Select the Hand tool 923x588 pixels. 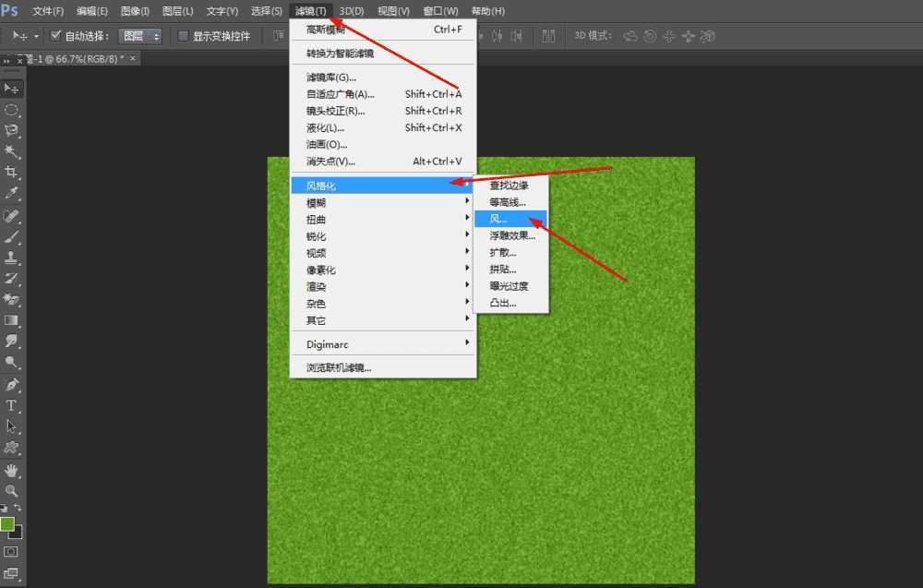pyautogui.click(x=12, y=470)
